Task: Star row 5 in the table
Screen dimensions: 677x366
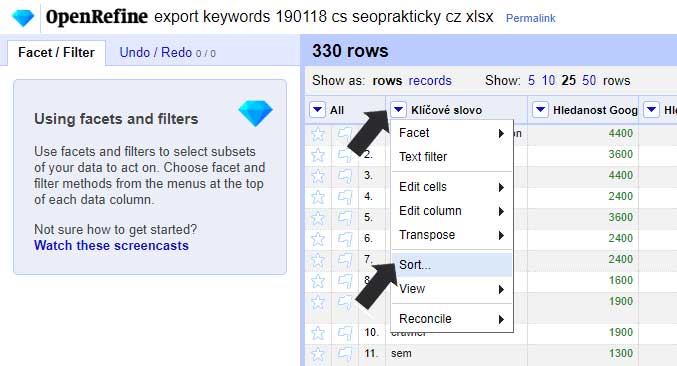Action: coord(318,218)
